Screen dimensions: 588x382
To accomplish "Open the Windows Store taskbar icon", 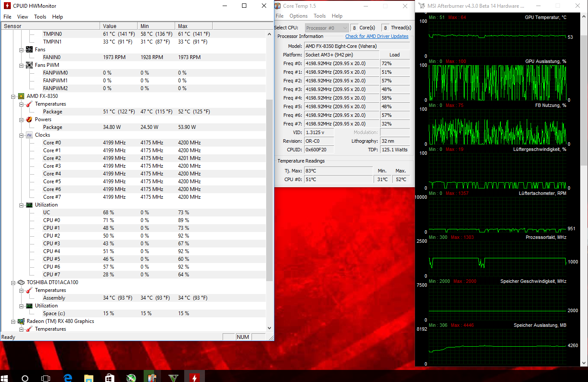I will (x=110, y=378).
